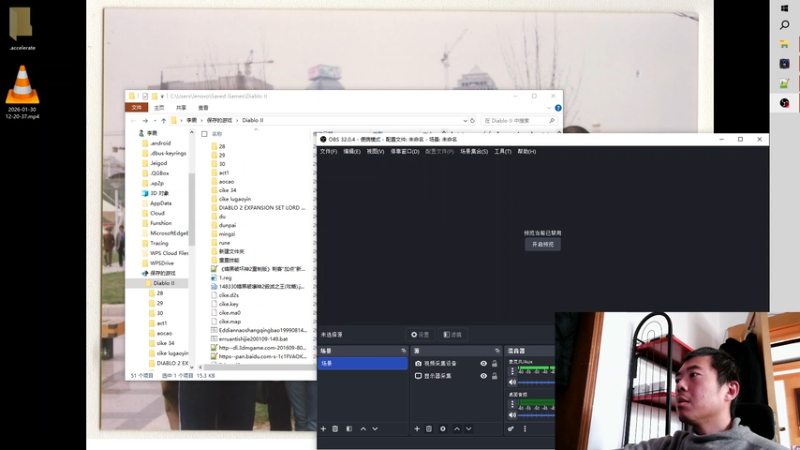The image size is (800, 450).
Task: Move source up in sources panel
Action: (x=457, y=429)
